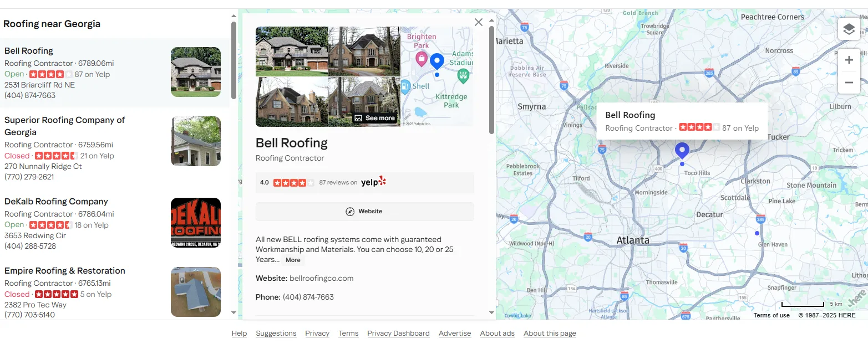868x344 pixels.
Task: Click the Website button with compass icon
Action: tap(364, 212)
